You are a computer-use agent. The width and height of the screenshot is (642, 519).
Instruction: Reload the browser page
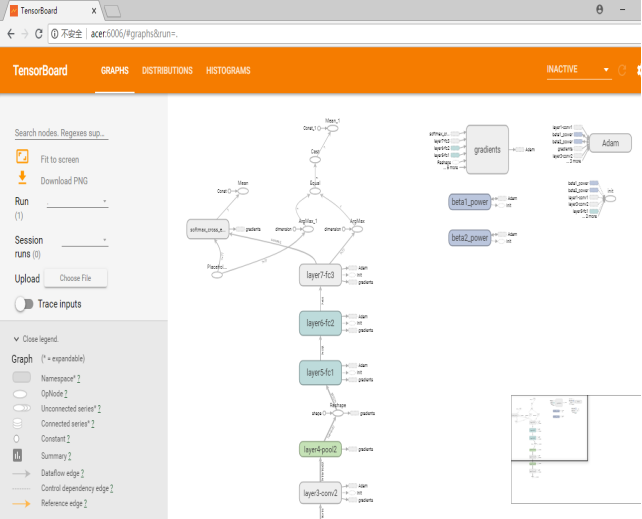(39, 34)
